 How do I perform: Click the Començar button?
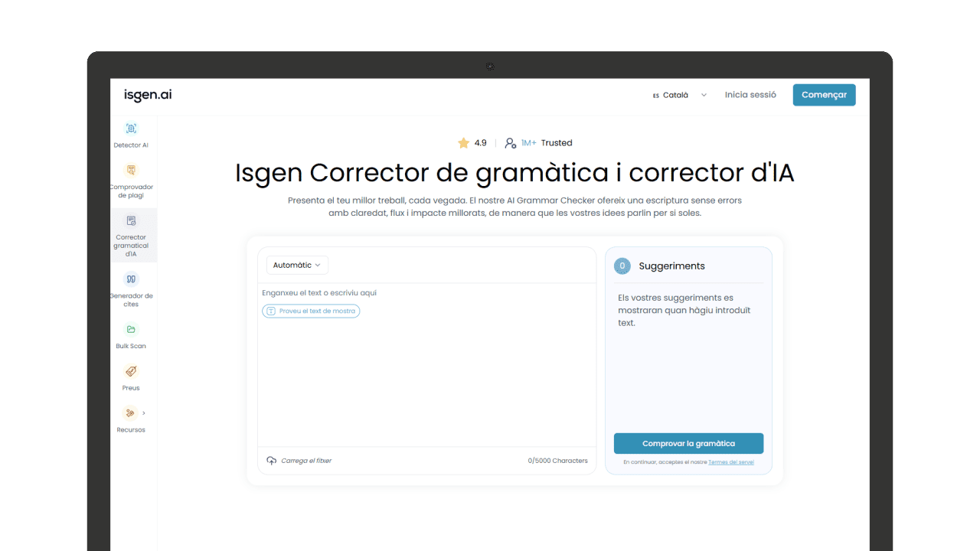tap(824, 94)
